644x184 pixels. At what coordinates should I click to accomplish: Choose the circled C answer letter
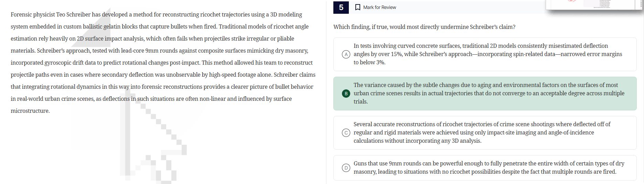point(346,133)
